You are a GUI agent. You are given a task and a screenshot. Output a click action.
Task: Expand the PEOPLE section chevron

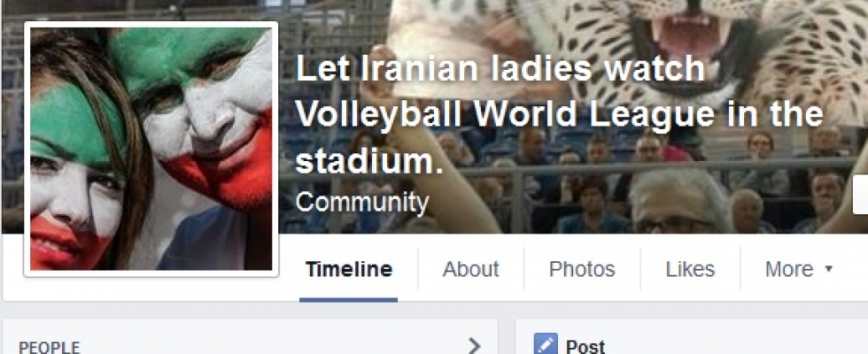474,346
